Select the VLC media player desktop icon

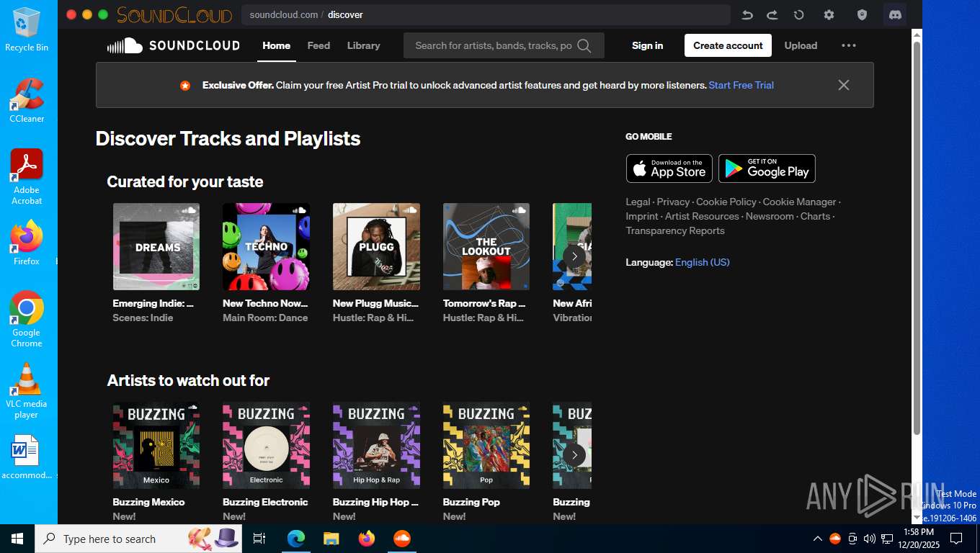[27, 390]
